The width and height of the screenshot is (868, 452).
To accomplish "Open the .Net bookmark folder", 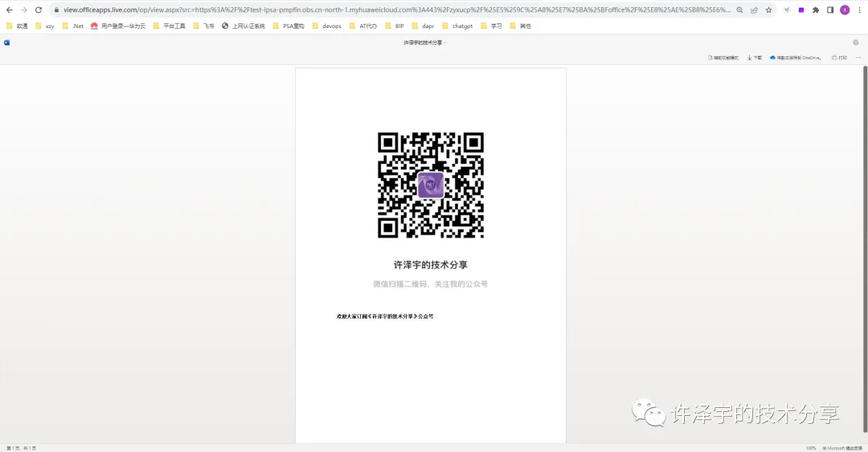I will pos(73,26).
